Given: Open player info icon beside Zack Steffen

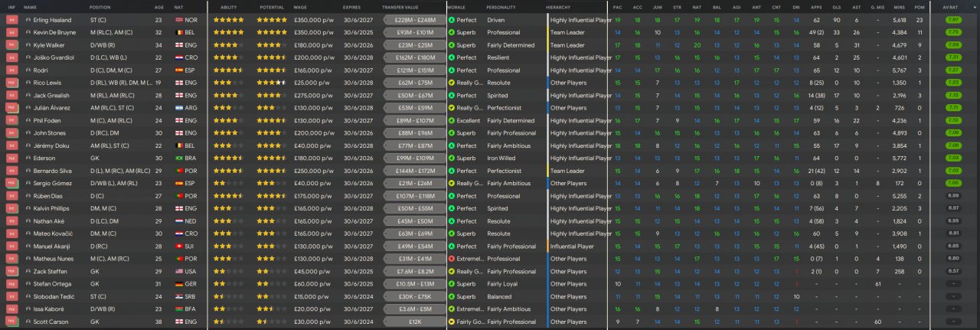Looking at the screenshot, I should 28,271.
